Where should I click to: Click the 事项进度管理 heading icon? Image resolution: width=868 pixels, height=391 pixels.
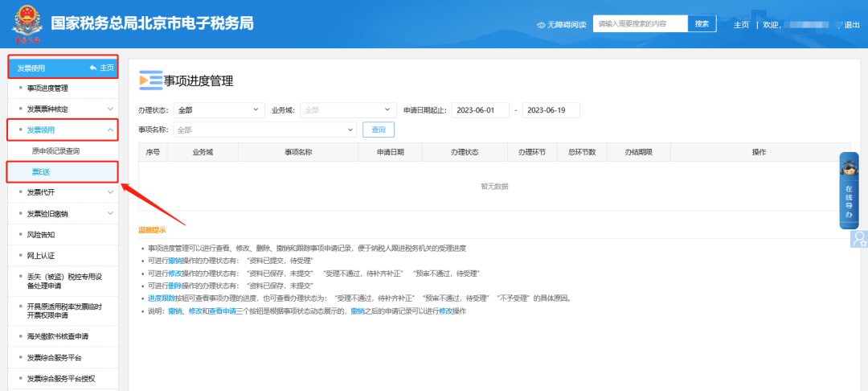tap(149, 80)
